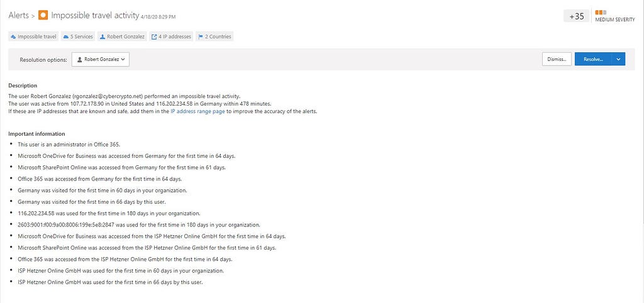
Task: Click 'SharePoint Online was accessed from the ISP Hetzner' line
Action: tap(147, 248)
